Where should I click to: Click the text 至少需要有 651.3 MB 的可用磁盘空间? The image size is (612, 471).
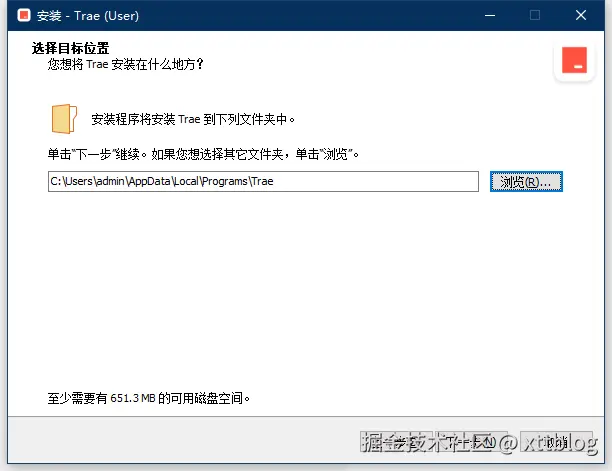click(x=149, y=398)
